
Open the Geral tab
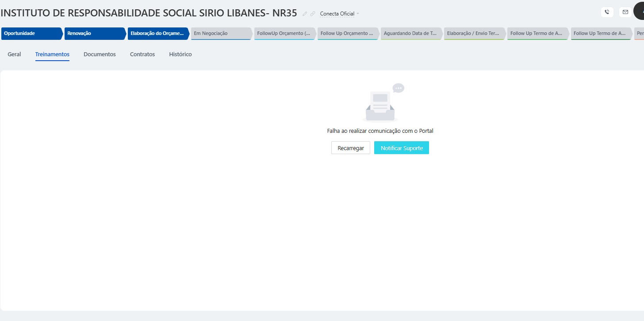tap(14, 54)
